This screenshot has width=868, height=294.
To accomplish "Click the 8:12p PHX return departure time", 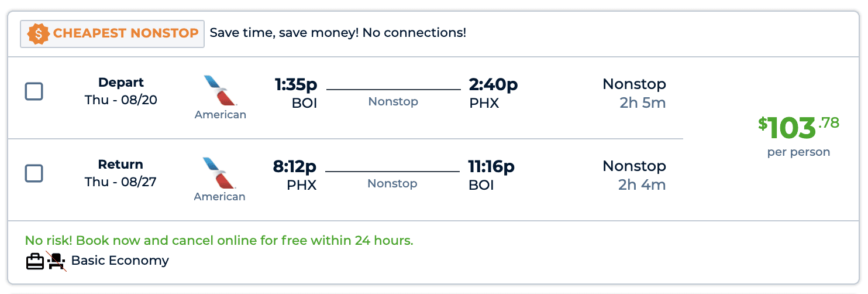I will [x=295, y=176].
